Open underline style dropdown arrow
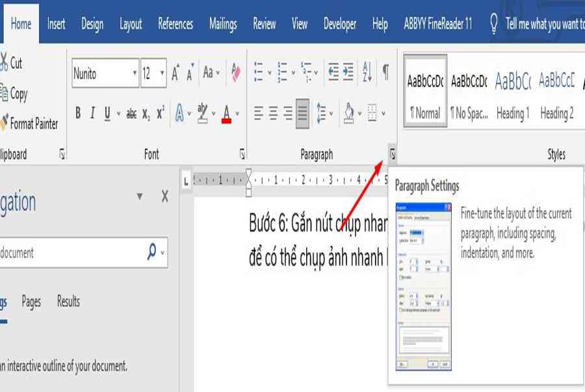The height and width of the screenshot is (392, 585). (x=119, y=113)
